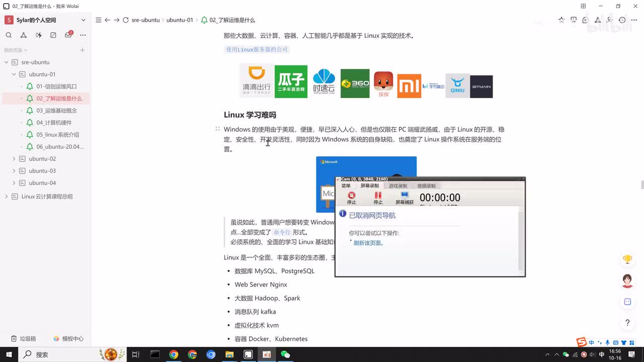The height and width of the screenshot is (362, 644).
Task: Click the Task View taskbar icon
Action: [x=136, y=354]
